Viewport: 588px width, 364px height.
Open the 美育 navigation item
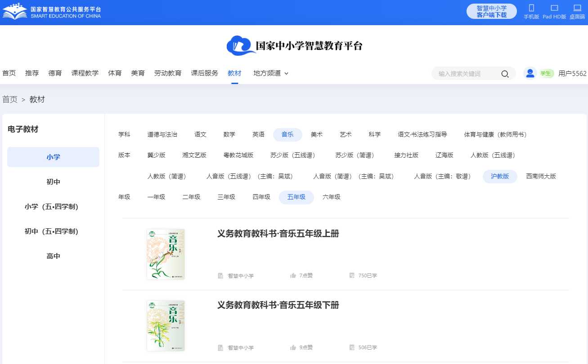point(138,73)
